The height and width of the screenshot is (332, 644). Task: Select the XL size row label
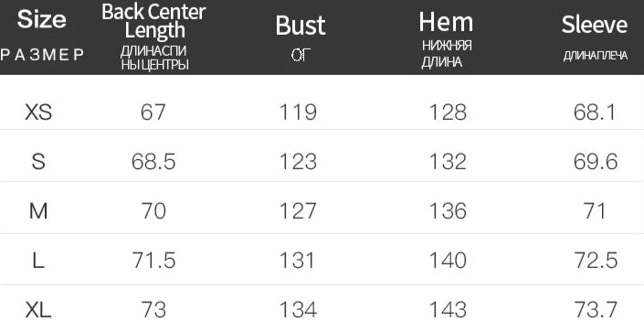[x=38, y=310]
